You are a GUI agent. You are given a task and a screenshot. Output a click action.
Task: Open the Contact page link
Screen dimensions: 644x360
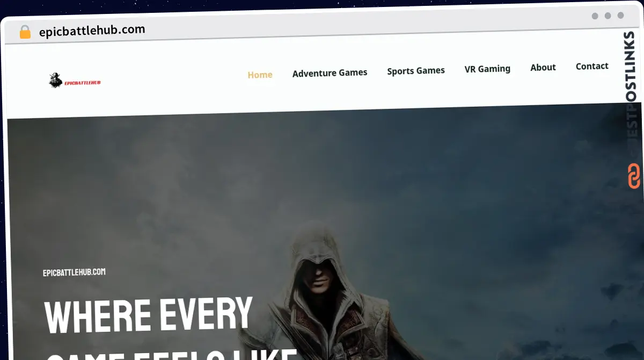click(x=591, y=66)
